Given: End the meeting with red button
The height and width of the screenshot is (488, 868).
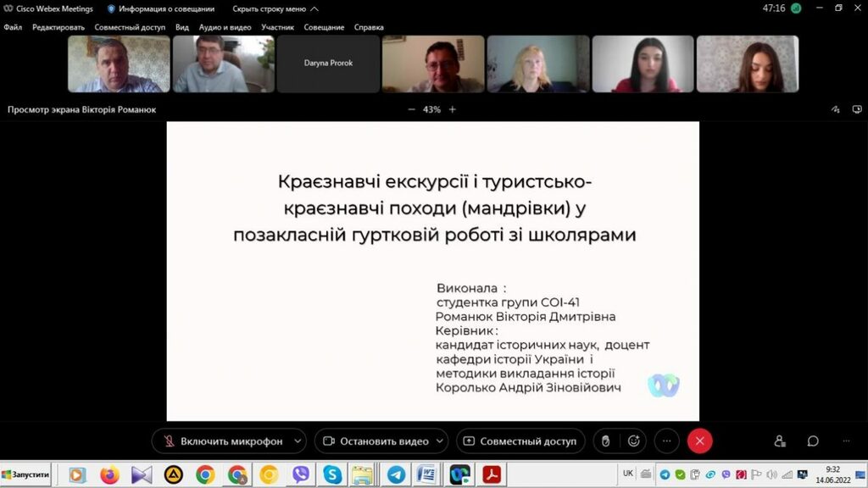Looking at the screenshot, I should pyautogui.click(x=699, y=441).
